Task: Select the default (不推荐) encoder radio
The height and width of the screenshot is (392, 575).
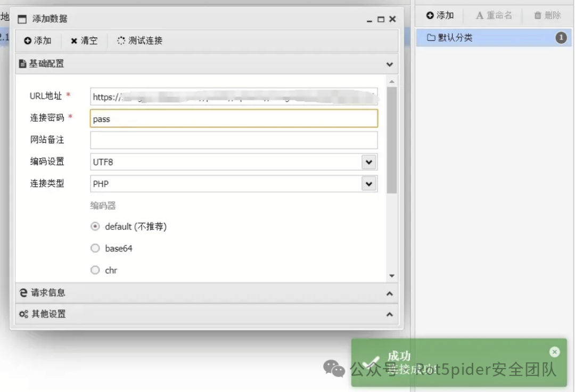Action: coord(95,226)
